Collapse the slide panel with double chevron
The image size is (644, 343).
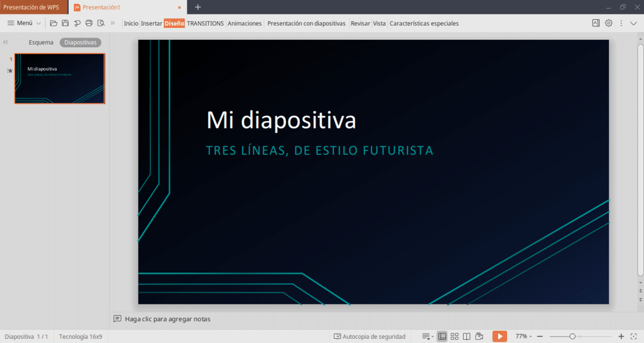(5, 42)
